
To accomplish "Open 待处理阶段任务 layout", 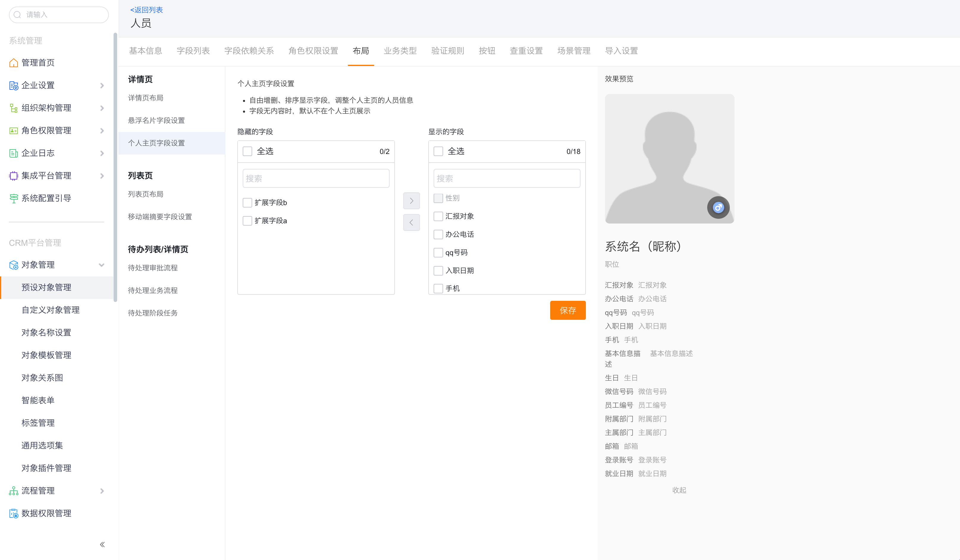I will coord(153,313).
